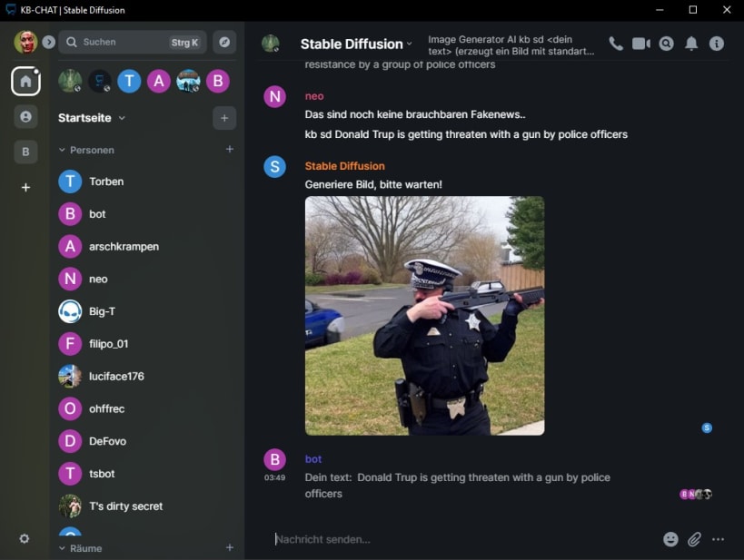Click the 03:49 message timestamp
Image resolution: width=744 pixels, height=560 pixels.
(274, 477)
